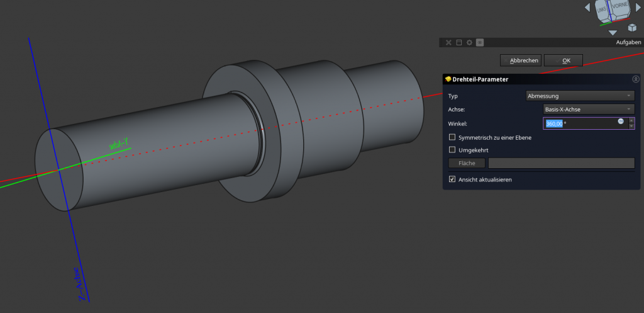Rotate view with cube's right arrow
The width and height of the screenshot is (644, 313).
pyautogui.click(x=638, y=8)
